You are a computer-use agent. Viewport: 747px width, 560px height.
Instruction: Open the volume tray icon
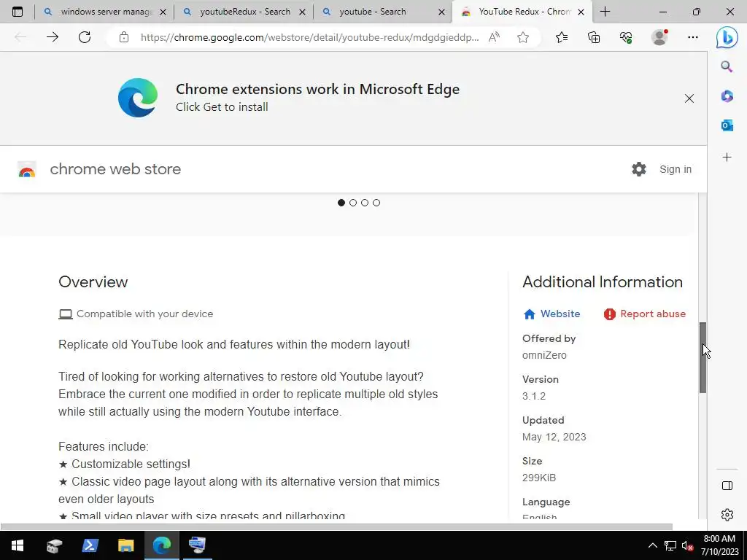[x=687, y=545]
